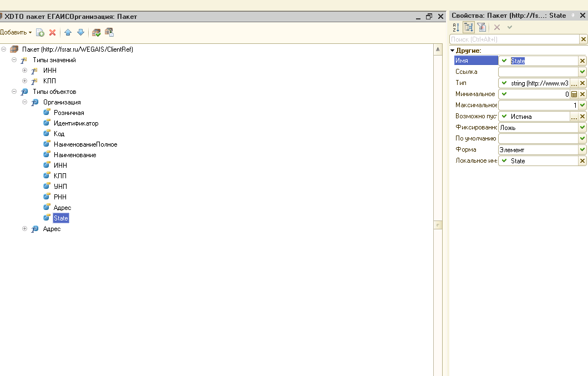Click the export package icon in toolbar
Viewport: 588px width, 376px height.
point(109,33)
